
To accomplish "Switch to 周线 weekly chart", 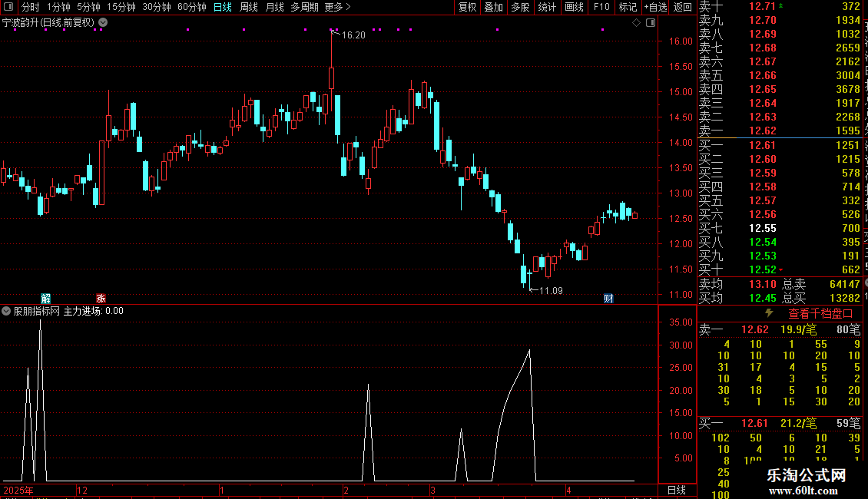I will (249, 7).
